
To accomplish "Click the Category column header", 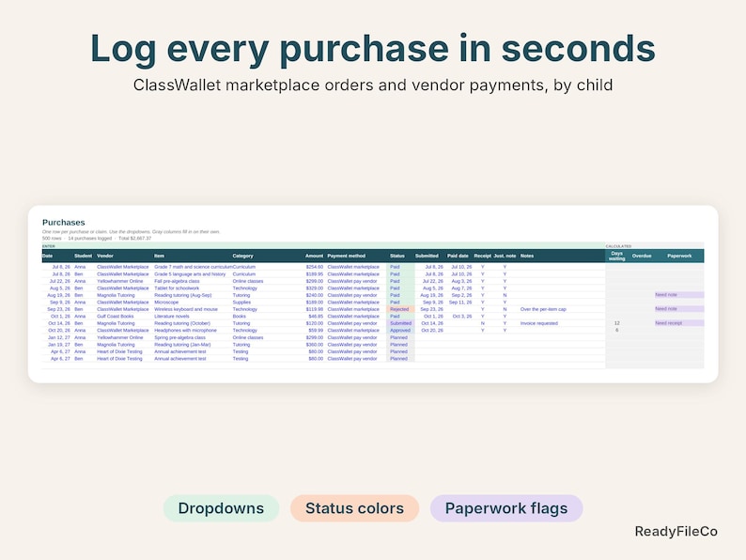I will 242,256.
